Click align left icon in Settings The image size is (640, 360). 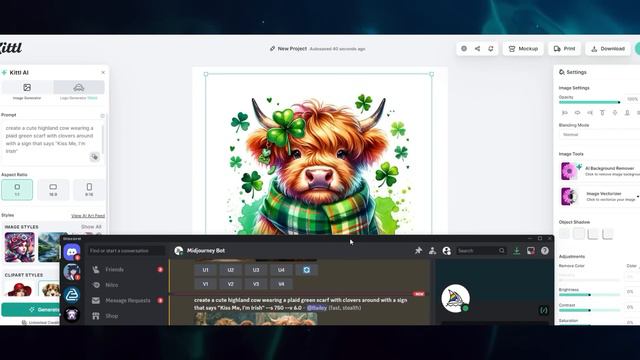[565, 113]
